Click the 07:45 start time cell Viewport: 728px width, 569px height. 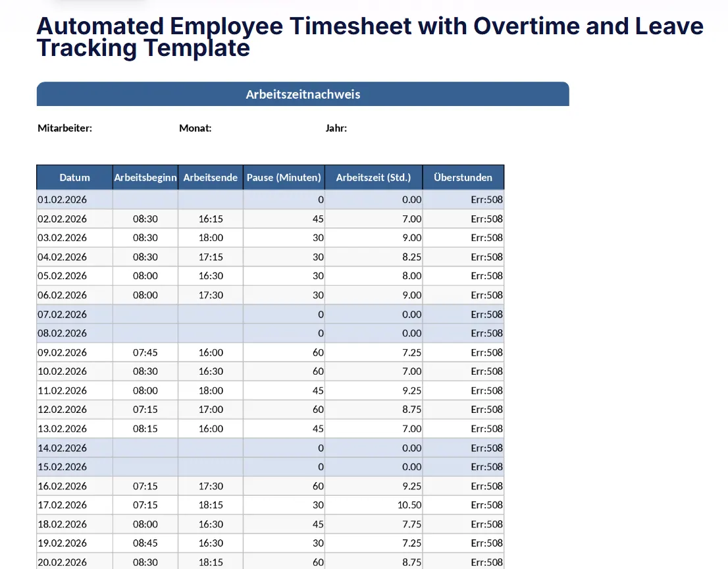click(x=145, y=352)
